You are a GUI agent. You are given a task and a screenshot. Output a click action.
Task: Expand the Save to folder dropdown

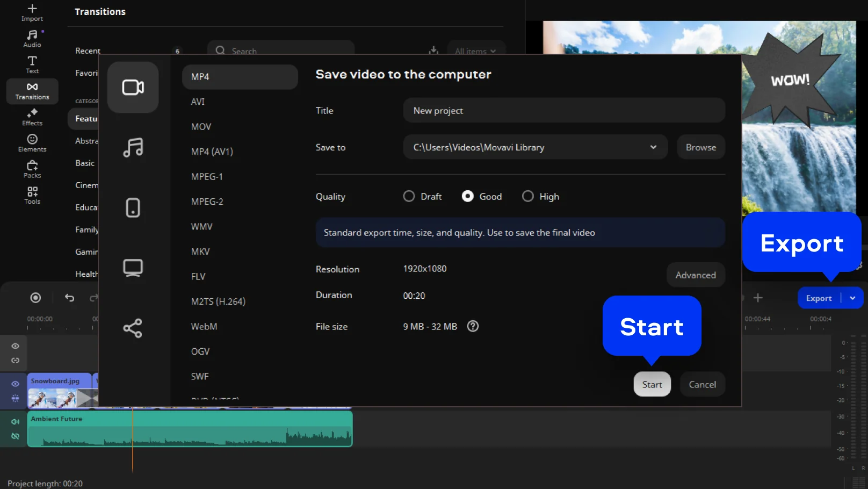click(653, 147)
